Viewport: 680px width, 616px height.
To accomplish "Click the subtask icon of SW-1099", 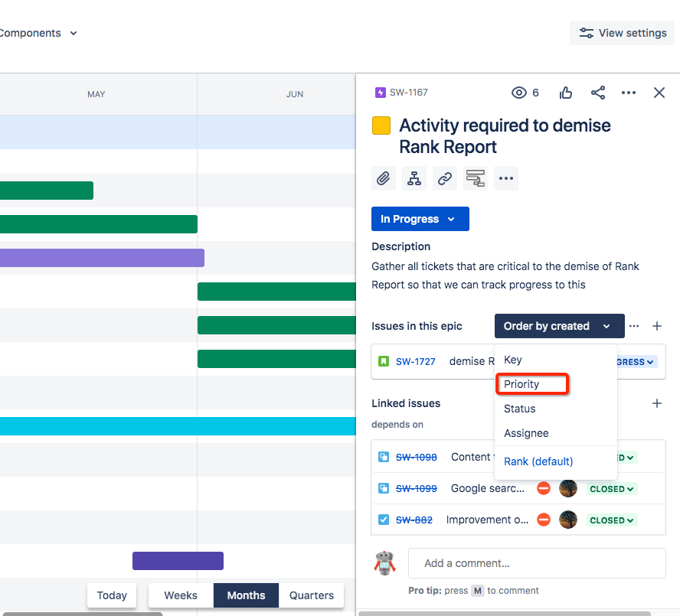I will (x=384, y=488).
